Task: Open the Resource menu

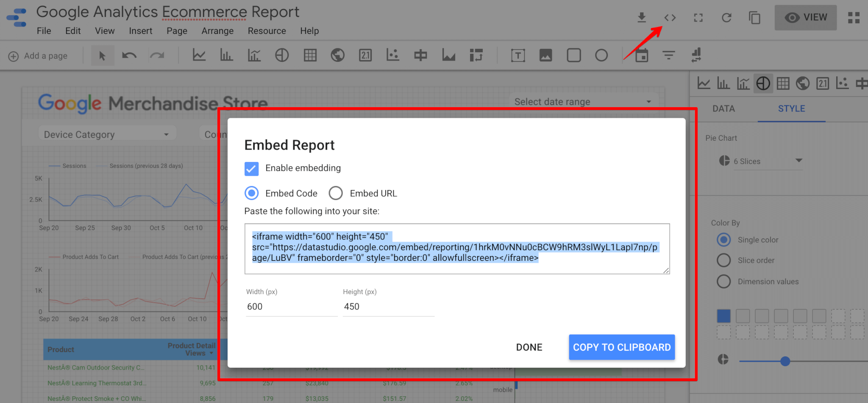Action: 267,31
